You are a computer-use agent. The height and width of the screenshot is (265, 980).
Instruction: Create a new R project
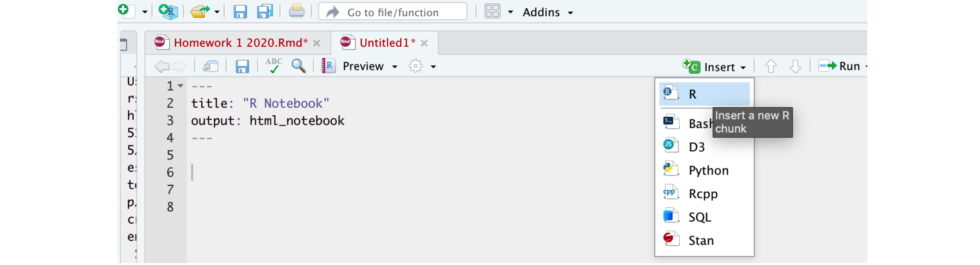pyautogui.click(x=168, y=12)
